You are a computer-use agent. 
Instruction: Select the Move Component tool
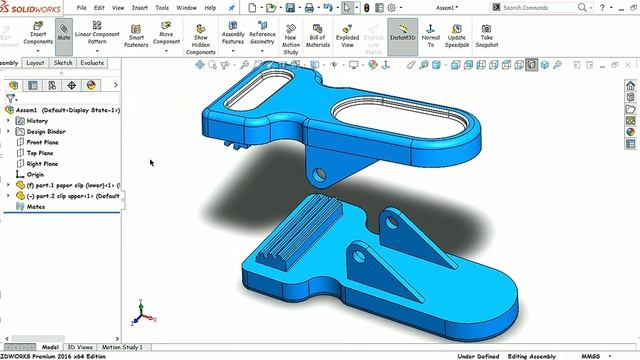[166, 34]
